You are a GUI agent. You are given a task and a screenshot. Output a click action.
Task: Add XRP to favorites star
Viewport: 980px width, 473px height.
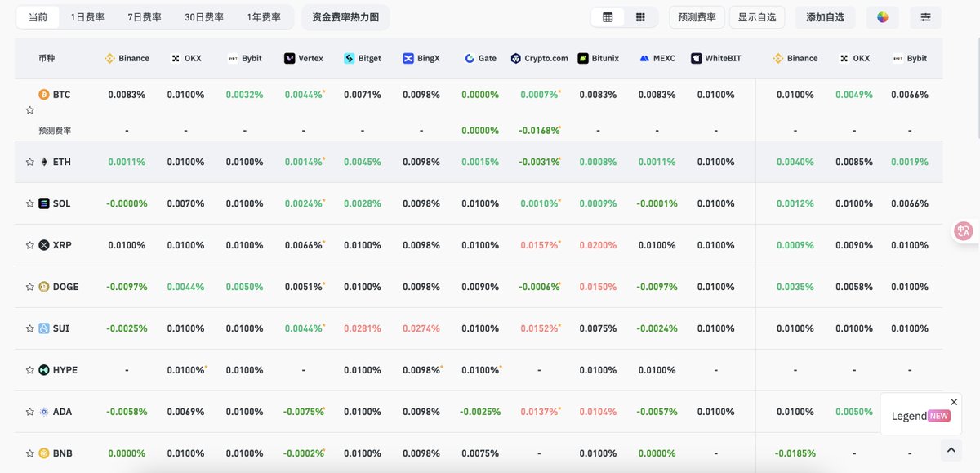30,245
